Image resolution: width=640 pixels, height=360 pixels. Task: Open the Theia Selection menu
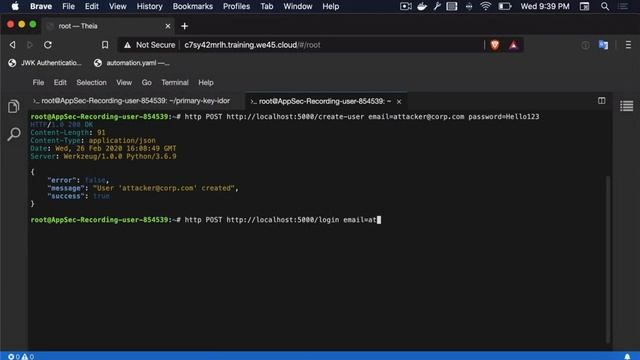click(x=91, y=82)
